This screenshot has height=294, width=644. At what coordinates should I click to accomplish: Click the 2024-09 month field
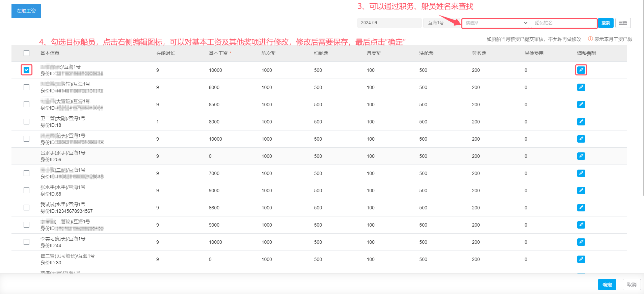pyautogui.click(x=389, y=23)
